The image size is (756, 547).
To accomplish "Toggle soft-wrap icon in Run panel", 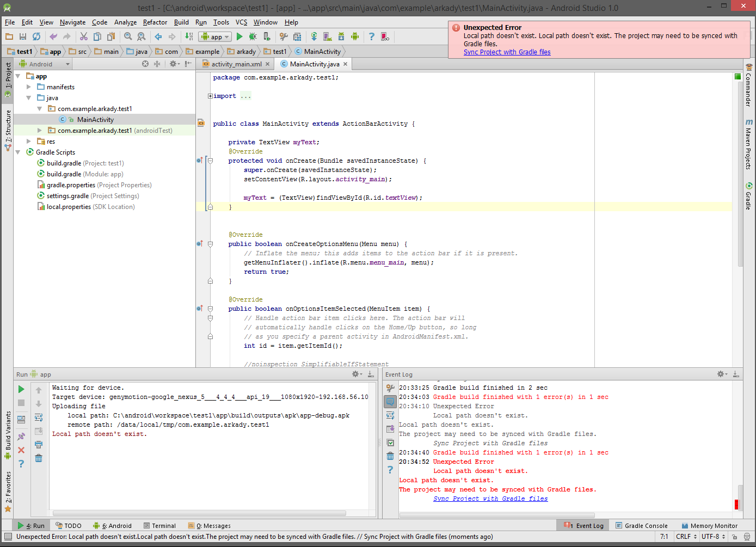I will tap(39, 417).
